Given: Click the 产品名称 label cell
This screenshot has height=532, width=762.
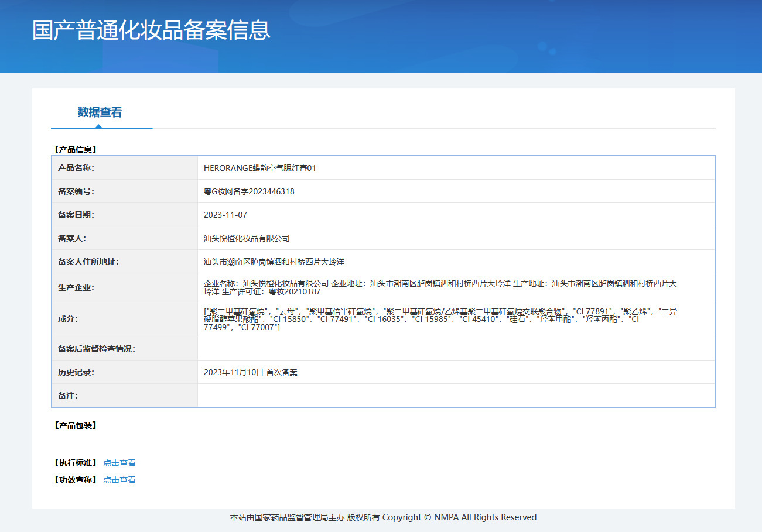Looking at the screenshot, I should click(76, 168).
